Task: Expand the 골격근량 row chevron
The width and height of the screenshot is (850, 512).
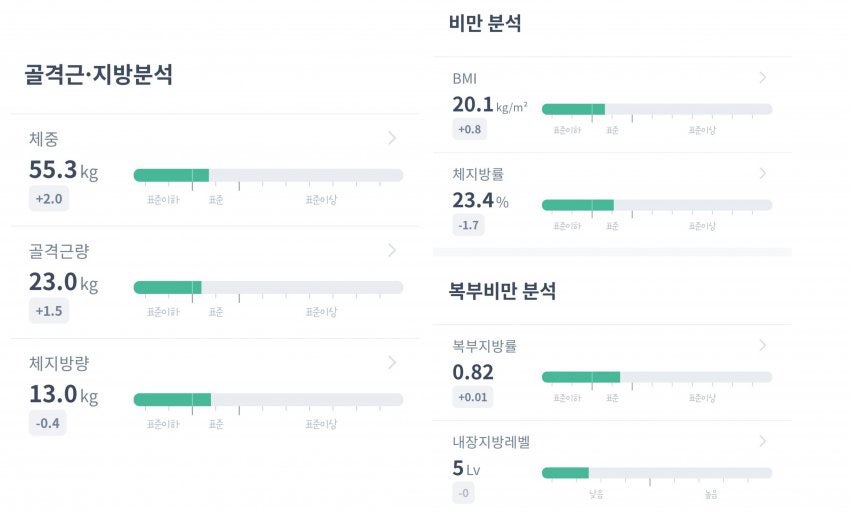Action: click(392, 250)
